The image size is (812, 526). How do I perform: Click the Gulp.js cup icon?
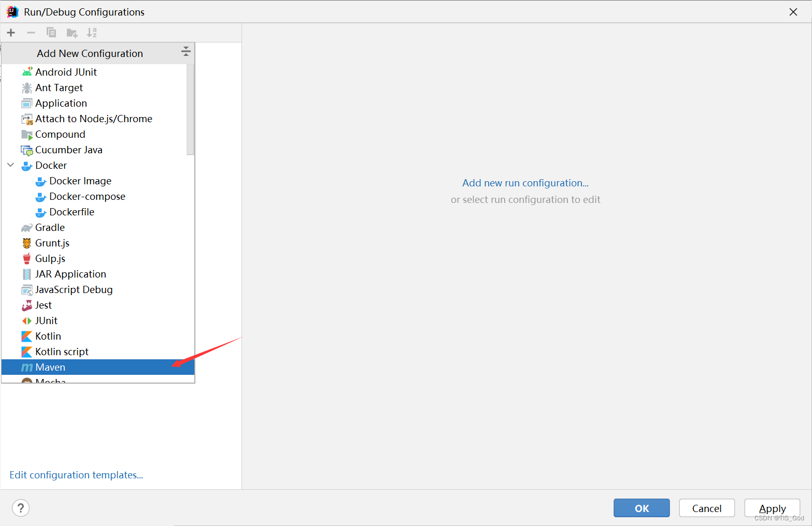coord(27,258)
